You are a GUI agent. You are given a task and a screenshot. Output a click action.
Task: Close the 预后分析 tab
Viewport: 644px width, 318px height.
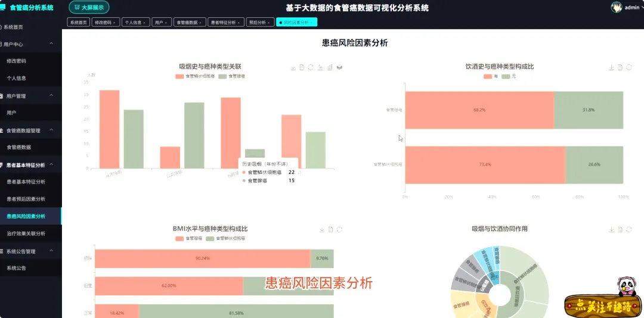pyautogui.click(x=268, y=23)
